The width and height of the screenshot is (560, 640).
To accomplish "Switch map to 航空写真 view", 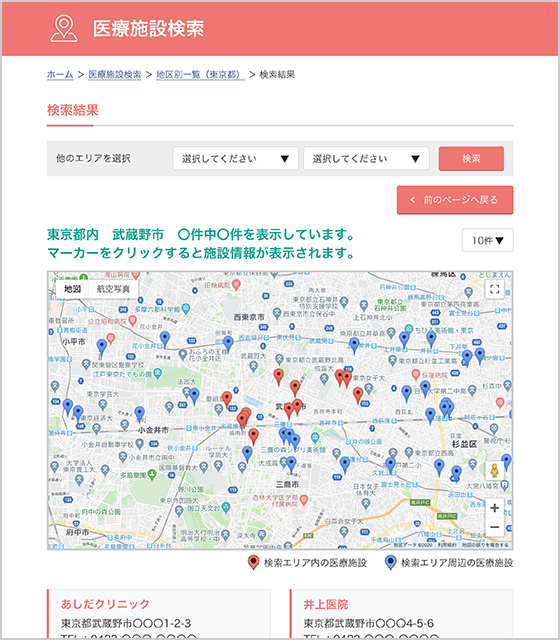I will [113, 289].
